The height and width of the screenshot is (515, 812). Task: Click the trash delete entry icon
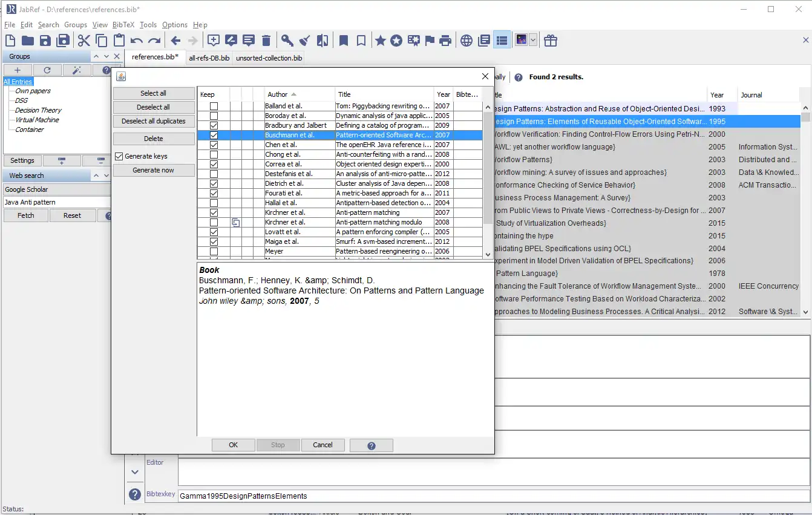266,41
